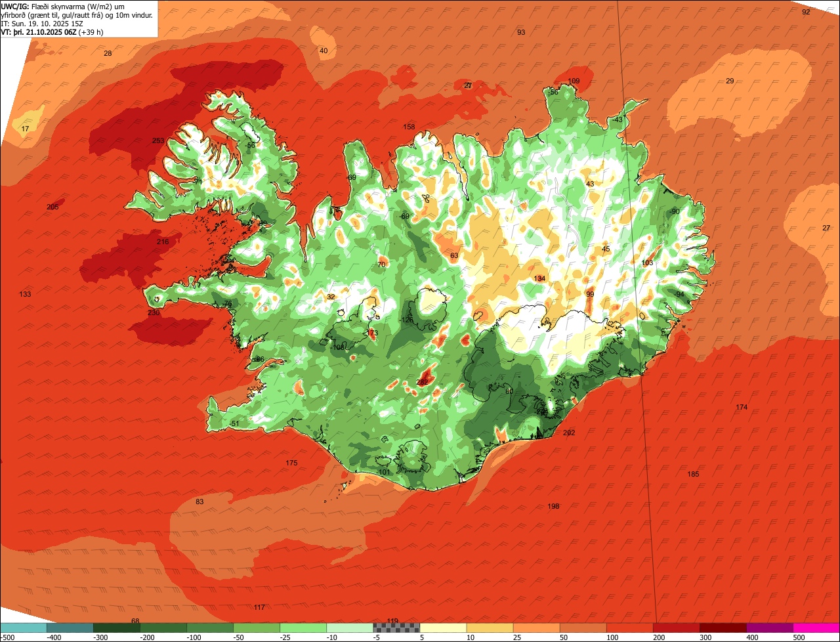Click the flux value '93' in the northern sea
This screenshot has height=642, width=840.
[521, 32]
